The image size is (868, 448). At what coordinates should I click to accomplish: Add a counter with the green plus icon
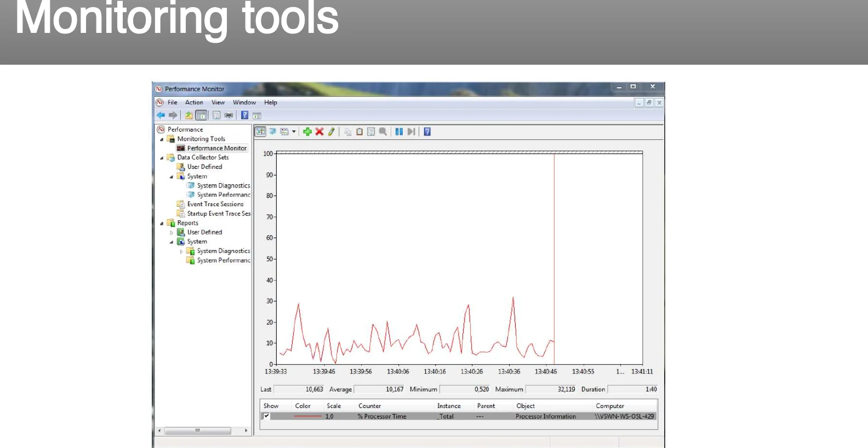pos(307,132)
